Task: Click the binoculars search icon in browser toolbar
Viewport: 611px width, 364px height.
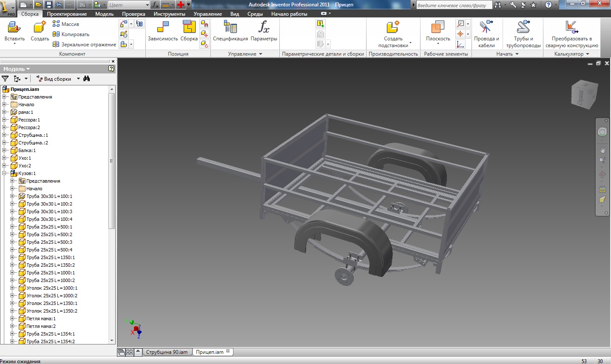Action: [87, 79]
